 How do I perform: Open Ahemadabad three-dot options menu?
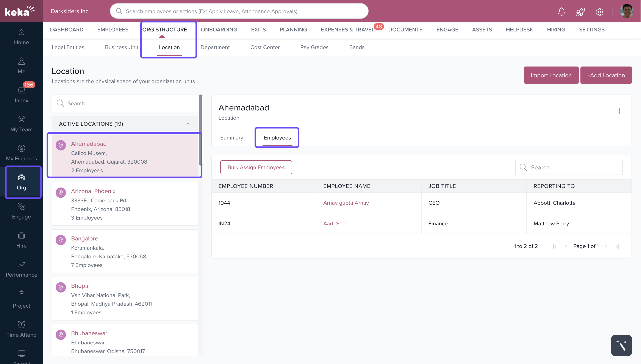(619, 111)
